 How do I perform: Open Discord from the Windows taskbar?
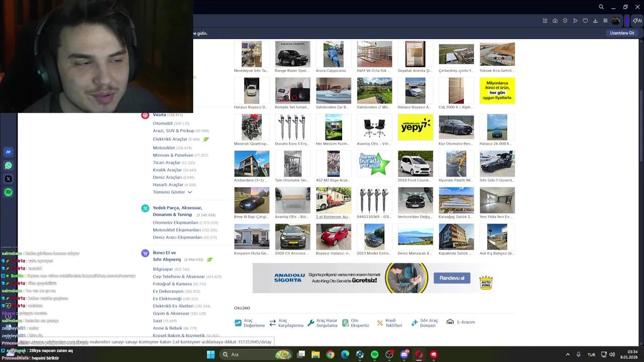coord(404,354)
